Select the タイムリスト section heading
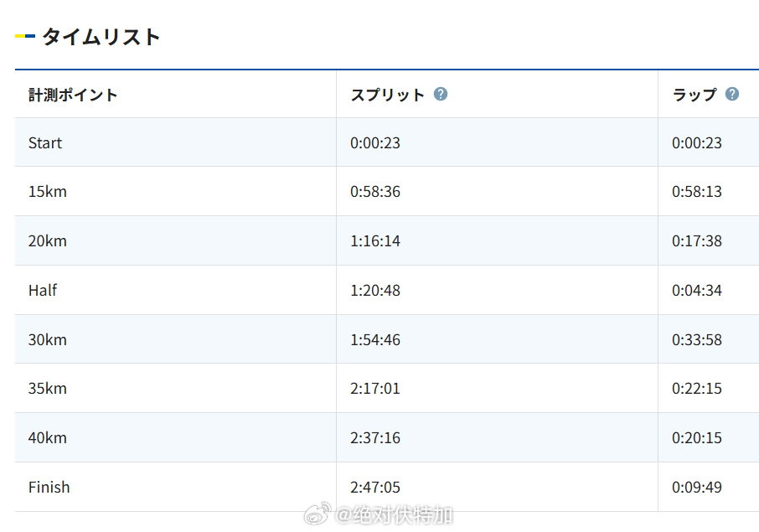Viewport: 759px width, 532px height. pyautogui.click(x=101, y=37)
